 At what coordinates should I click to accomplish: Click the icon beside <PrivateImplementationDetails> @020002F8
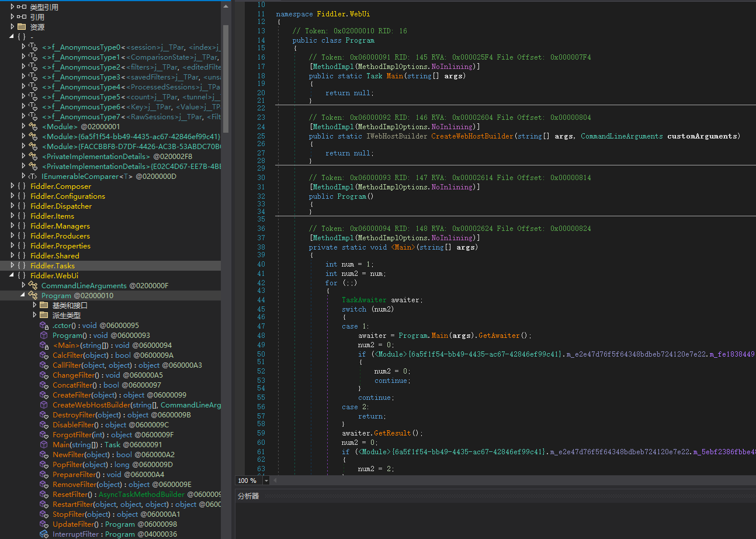point(33,156)
